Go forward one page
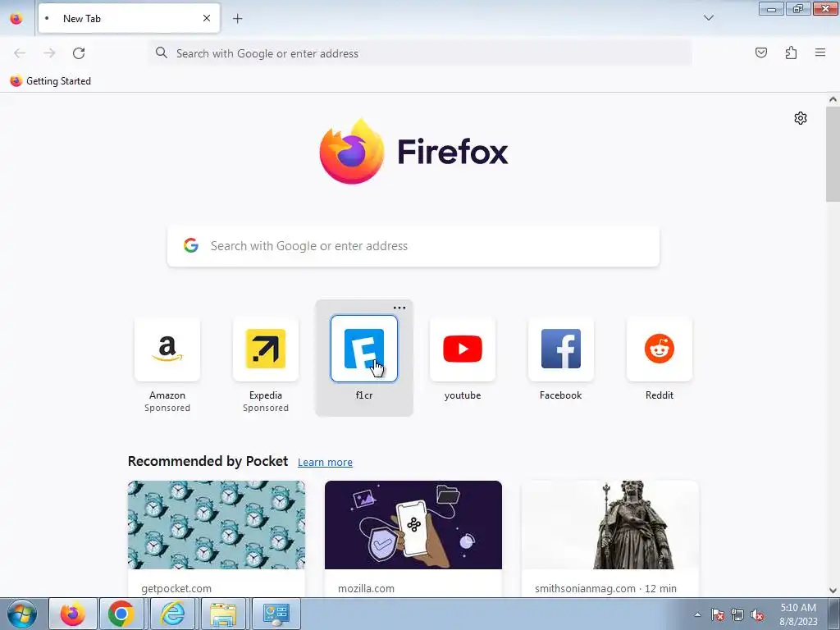This screenshot has width=840, height=630. pos(49,53)
